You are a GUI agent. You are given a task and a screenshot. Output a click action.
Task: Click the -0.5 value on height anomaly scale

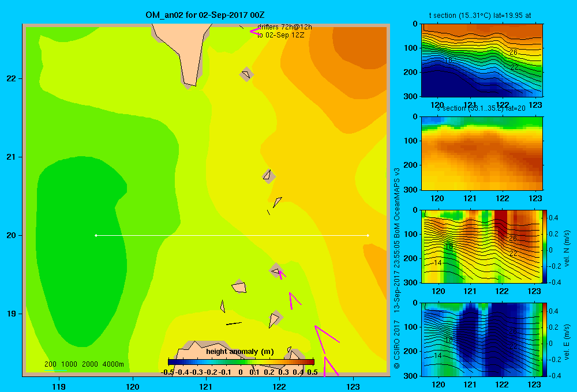pyautogui.click(x=167, y=372)
